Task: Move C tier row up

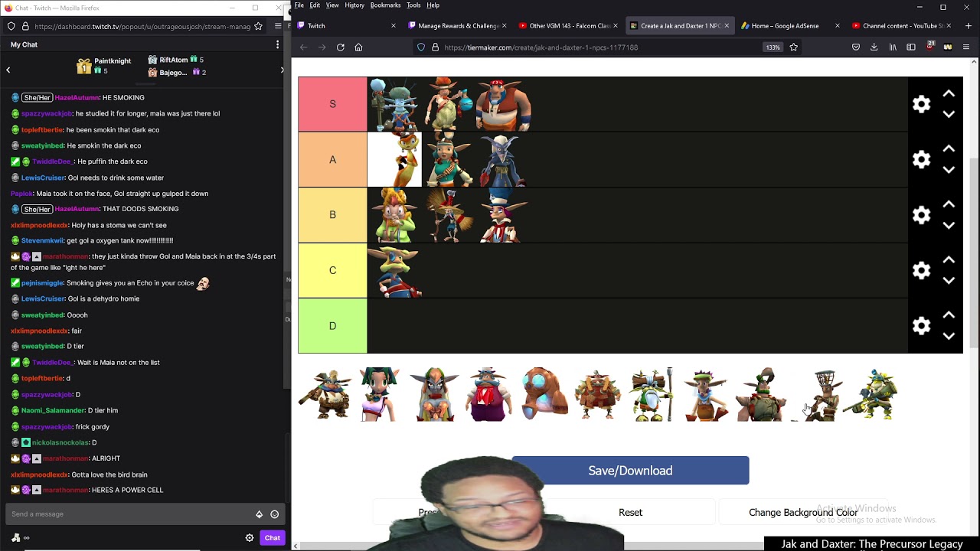Action: tap(949, 259)
